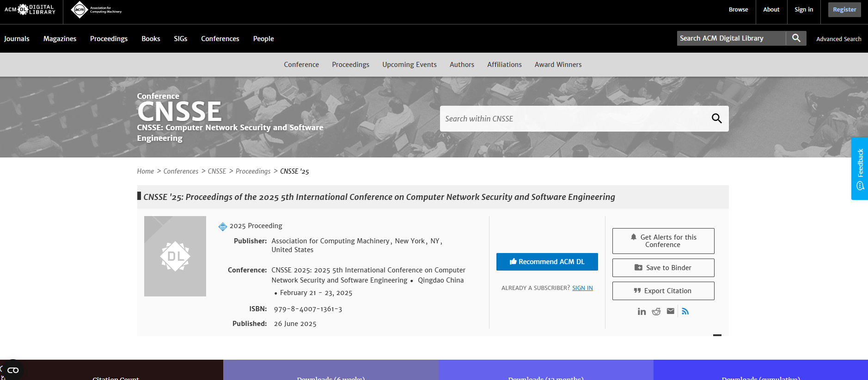868x380 pixels.
Task: Switch to the Conference sub-navigation tab
Action: (301, 65)
